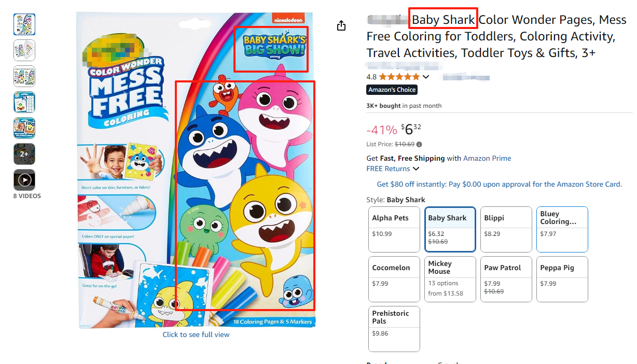Open the main product image full view
This screenshot has width=637, height=364.
click(196, 170)
